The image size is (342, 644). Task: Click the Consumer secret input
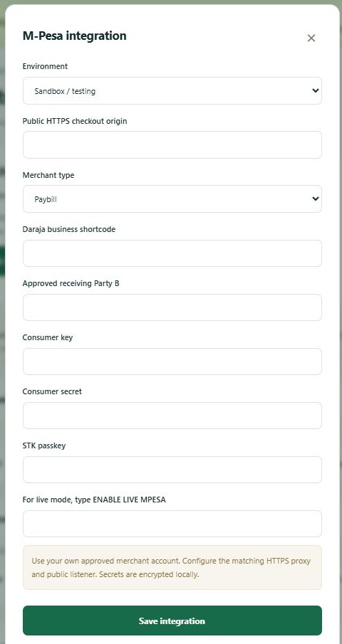pos(172,416)
